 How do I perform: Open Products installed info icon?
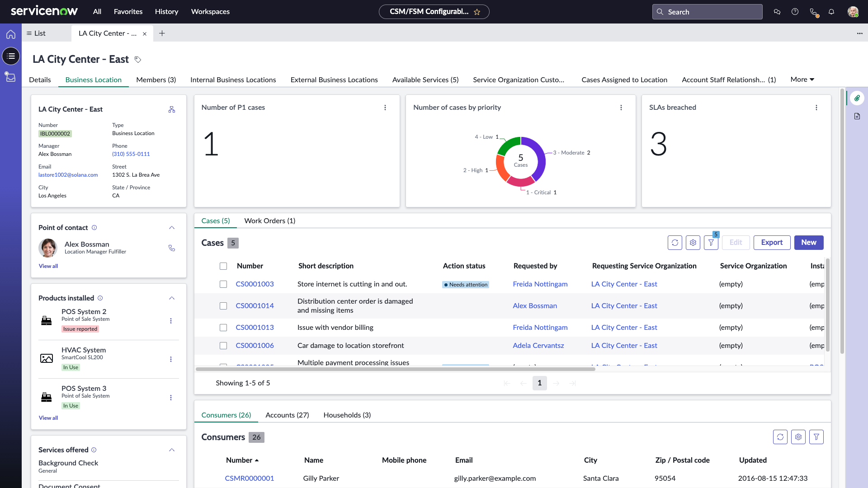[x=100, y=298]
